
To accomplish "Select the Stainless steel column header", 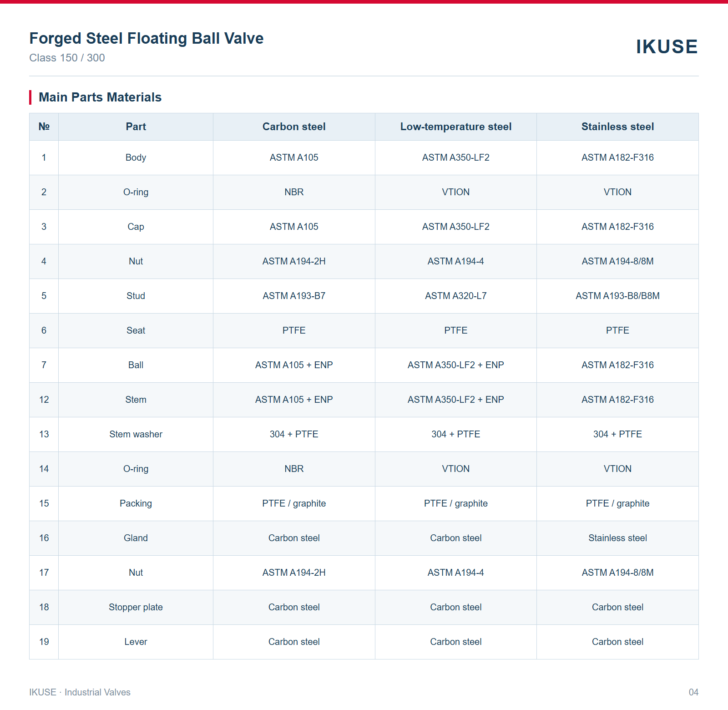I will click(x=617, y=127).
